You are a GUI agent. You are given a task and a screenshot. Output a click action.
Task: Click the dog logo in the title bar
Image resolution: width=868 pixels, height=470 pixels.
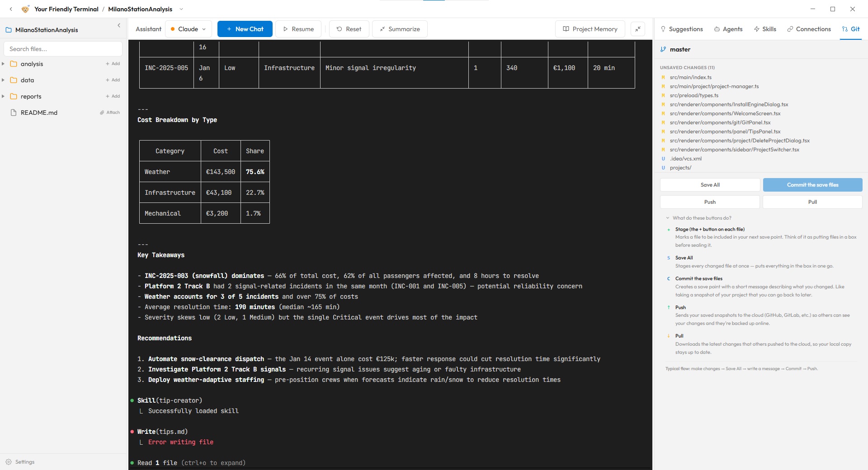(x=25, y=9)
